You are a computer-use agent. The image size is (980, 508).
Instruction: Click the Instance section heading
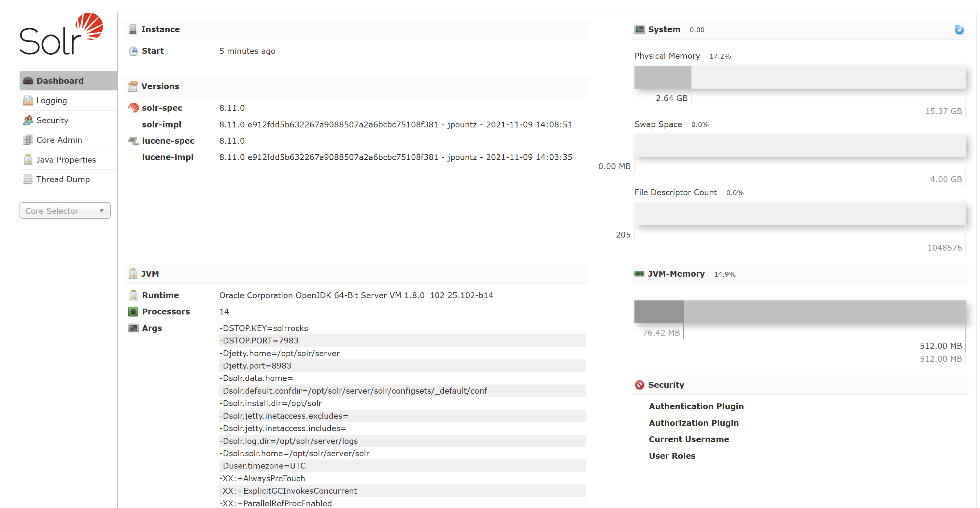tap(161, 29)
